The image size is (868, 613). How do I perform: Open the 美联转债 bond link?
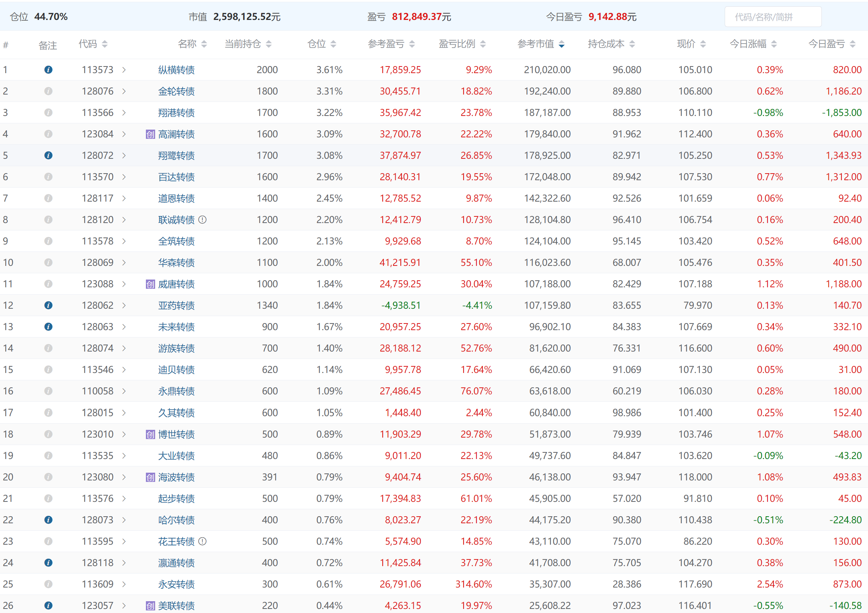[176, 606]
